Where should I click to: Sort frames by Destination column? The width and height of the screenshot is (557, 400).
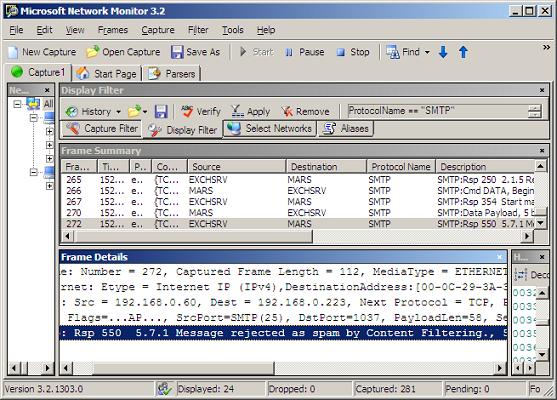pyautogui.click(x=326, y=167)
